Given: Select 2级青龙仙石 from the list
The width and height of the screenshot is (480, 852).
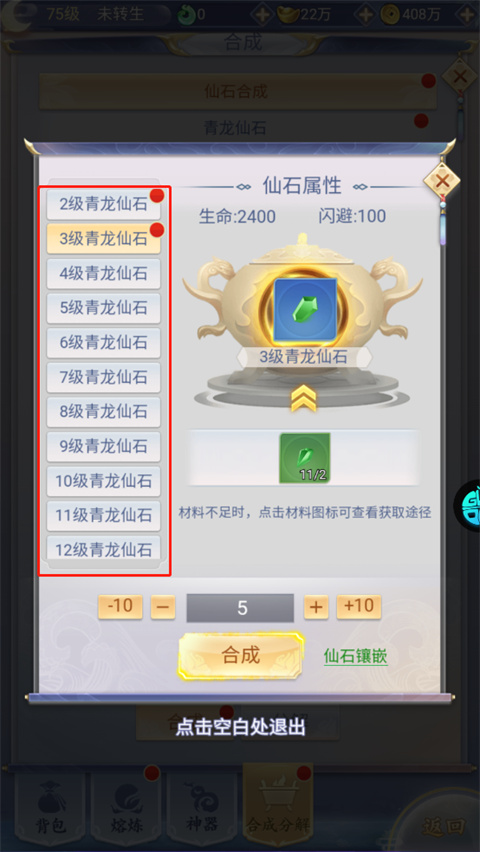Looking at the screenshot, I should click(x=103, y=204).
